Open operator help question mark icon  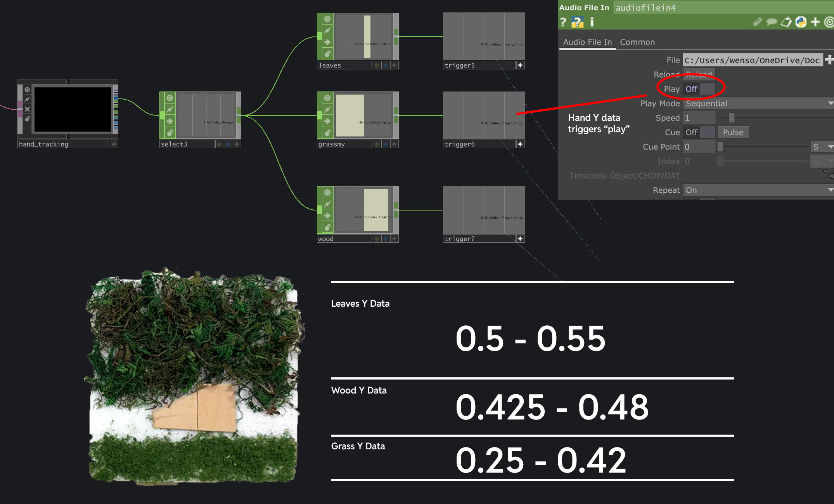pos(563,22)
